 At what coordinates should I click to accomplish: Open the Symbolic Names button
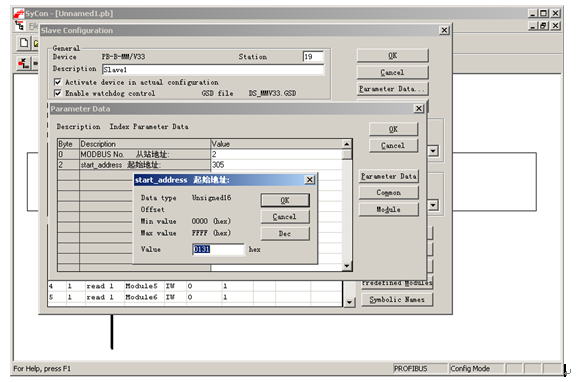tap(396, 299)
